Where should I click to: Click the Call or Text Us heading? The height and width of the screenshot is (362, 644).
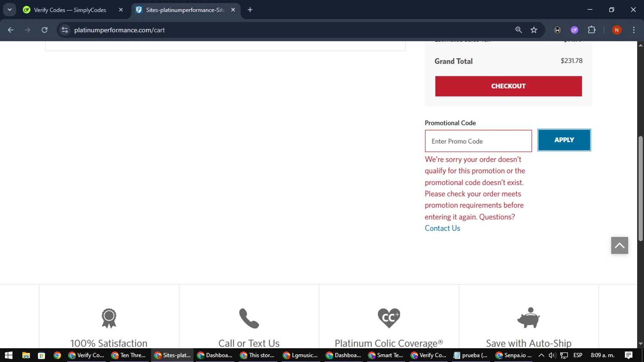coord(249,343)
